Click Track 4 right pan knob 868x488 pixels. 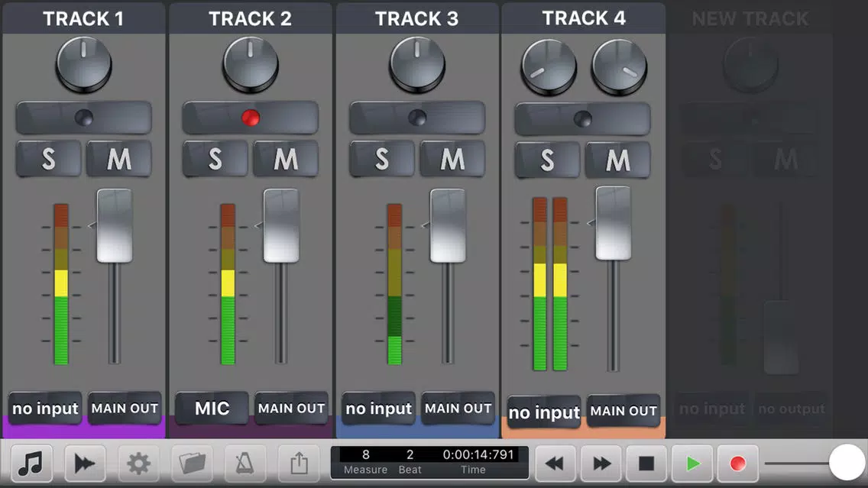(619, 67)
